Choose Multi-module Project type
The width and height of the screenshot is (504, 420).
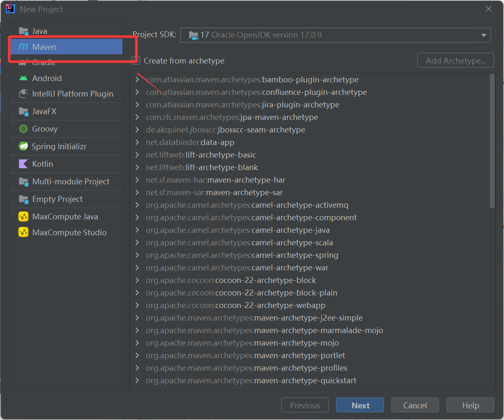coord(66,182)
